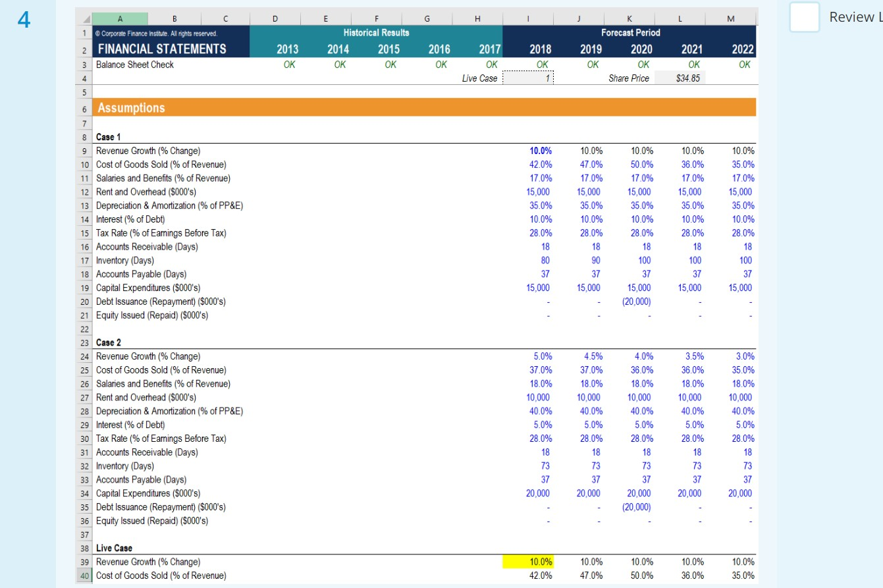This screenshot has height=588, width=883.
Task: Click Case 2 Tax Rate label
Action: [161, 439]
